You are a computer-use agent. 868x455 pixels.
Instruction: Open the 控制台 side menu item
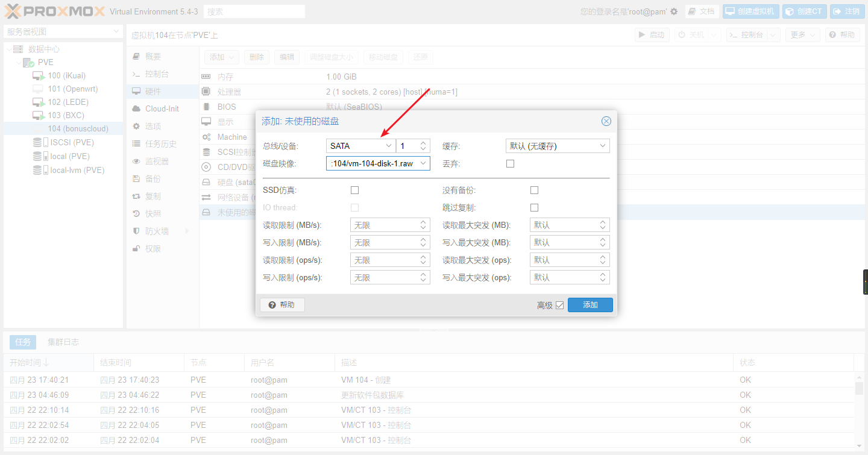tap(163, 74)
